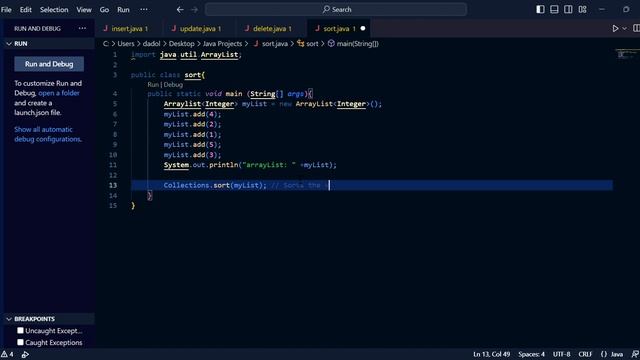The image size is (640, 360).
Task: Click the unsaved dot on sort.java tab
Action: pos(362,29)
